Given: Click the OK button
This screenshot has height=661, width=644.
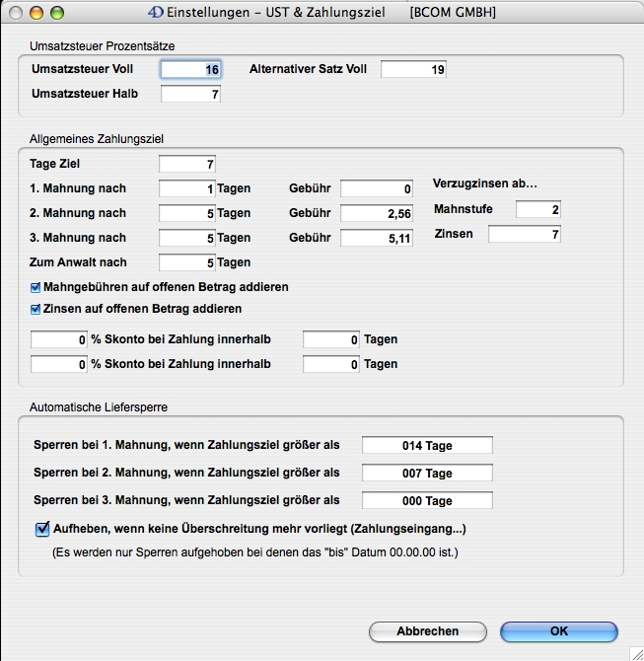Looking at the screenshot, I should [558, 631].
